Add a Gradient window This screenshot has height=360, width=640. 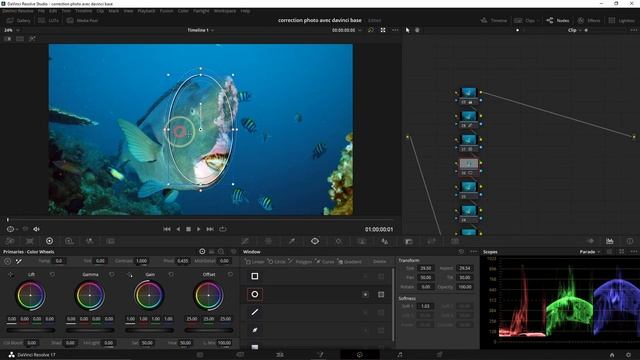[x=350, y=262]
